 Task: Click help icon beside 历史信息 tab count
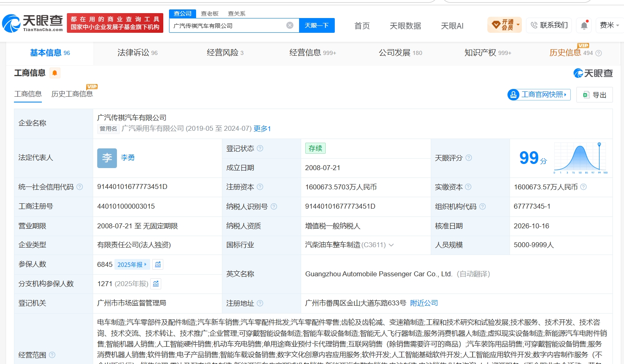(x=599, y=53)
